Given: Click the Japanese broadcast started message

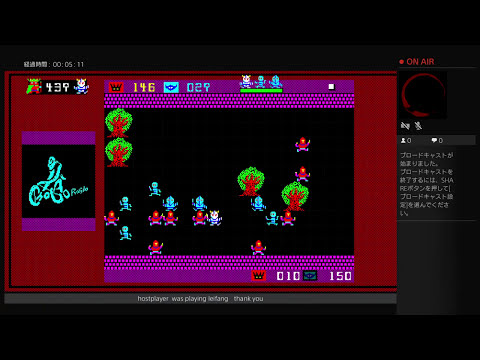Looking at the screenshot, I should 427,184.
